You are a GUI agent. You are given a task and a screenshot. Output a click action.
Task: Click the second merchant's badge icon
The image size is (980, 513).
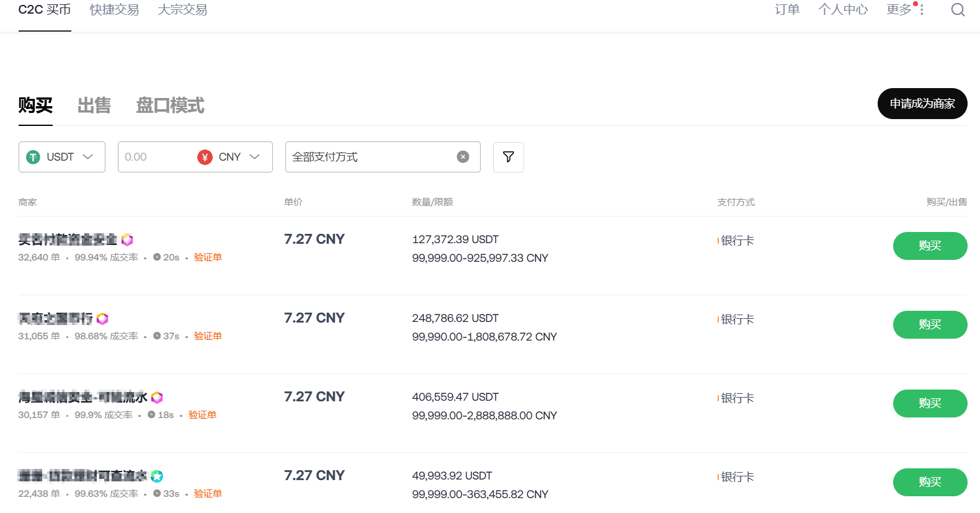click(x=103, y=319)
